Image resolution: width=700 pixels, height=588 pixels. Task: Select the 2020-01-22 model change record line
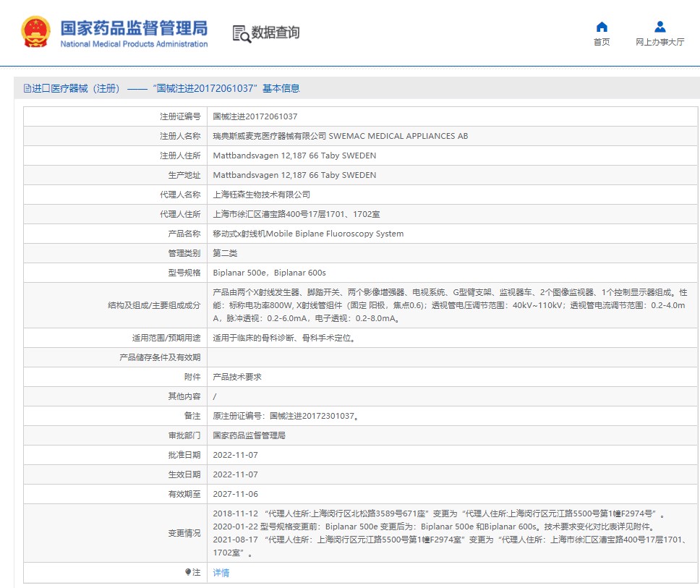[x=434, y=527]
